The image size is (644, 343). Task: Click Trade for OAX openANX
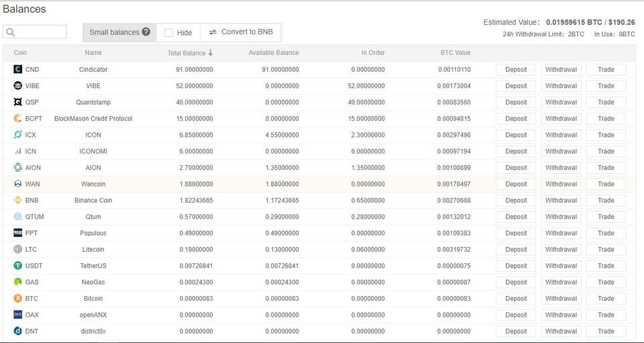pos(606,315)
